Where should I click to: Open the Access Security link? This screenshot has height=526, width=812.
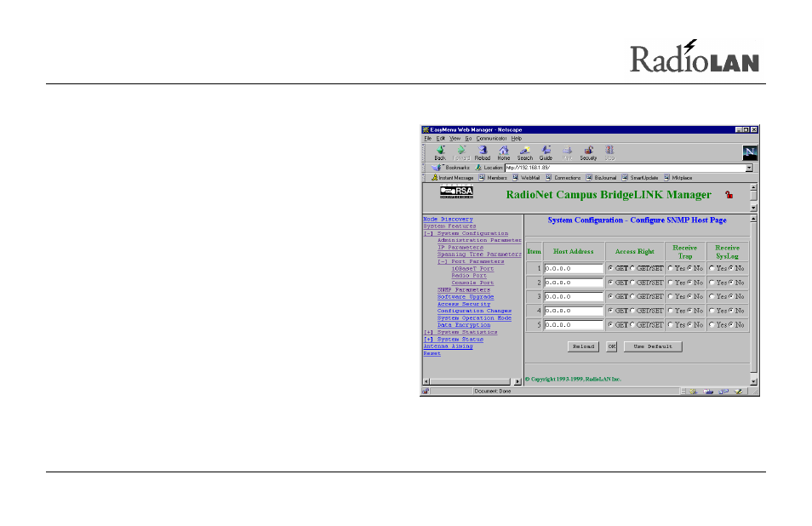[464, 304]
